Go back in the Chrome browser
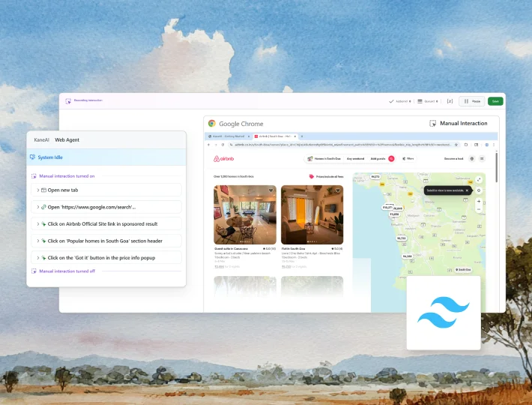Screen dimensions: 532x405 click(208, 145)
